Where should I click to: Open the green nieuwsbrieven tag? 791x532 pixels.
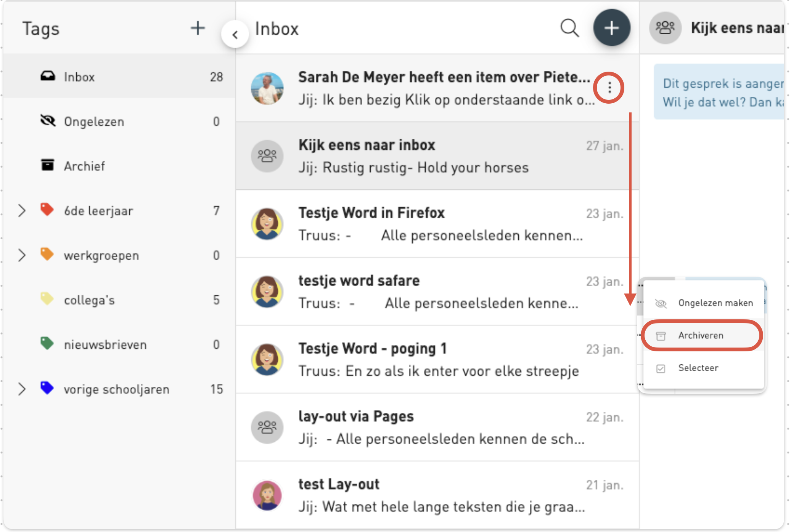point(105,345)
